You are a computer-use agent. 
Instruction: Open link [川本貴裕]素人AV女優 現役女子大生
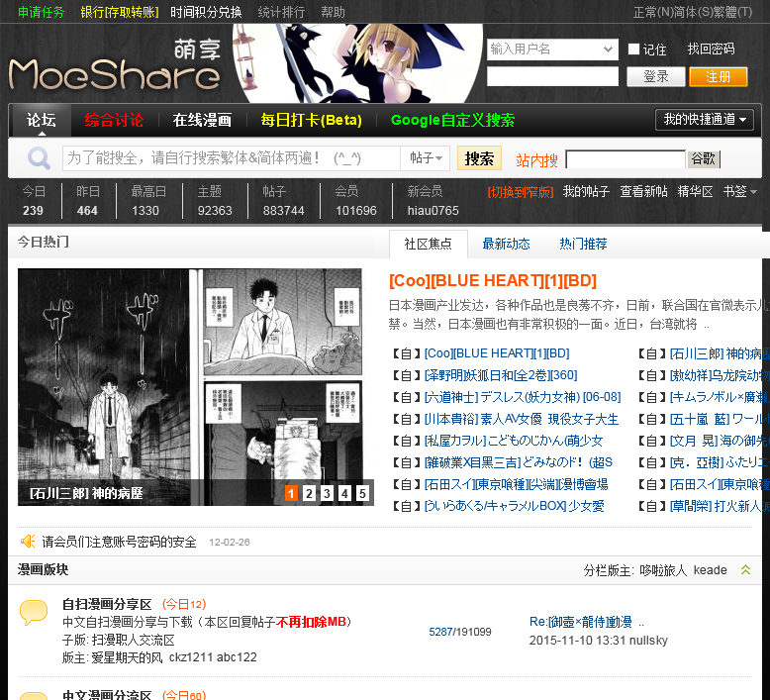(x=521, y=419)
